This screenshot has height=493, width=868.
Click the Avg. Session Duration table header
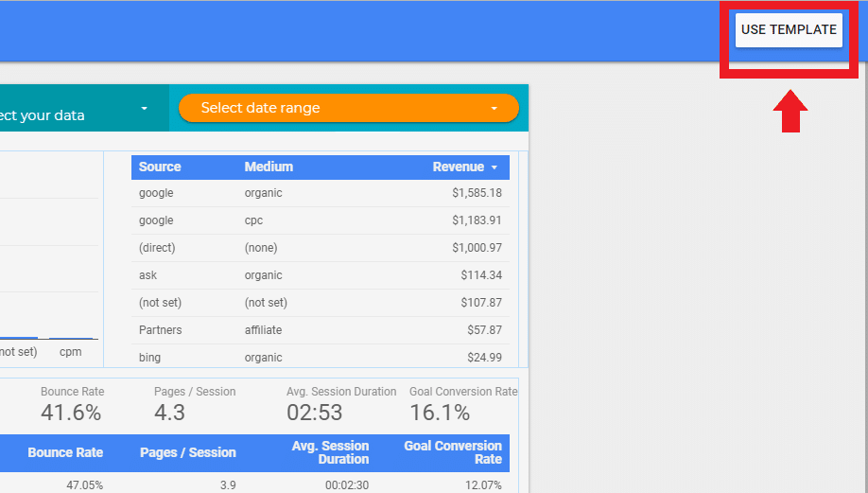(330, 452)
